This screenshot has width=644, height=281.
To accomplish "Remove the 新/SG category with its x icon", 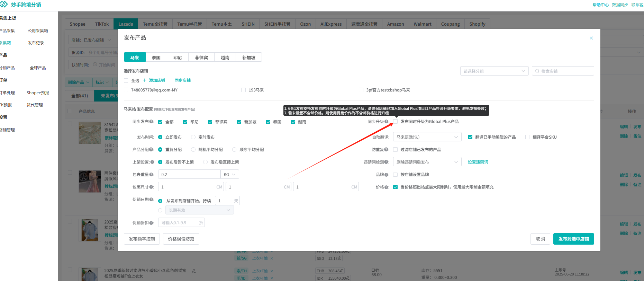I will (272, 258).
